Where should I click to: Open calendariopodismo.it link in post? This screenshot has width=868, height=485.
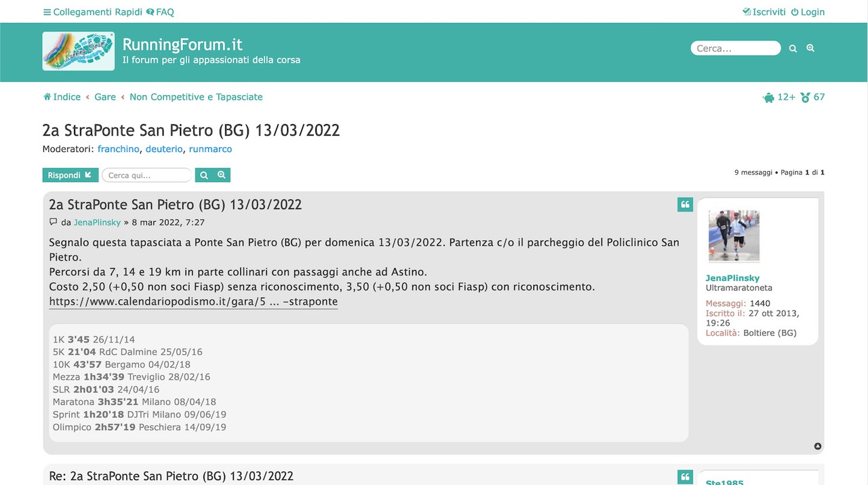coord(193,301)
